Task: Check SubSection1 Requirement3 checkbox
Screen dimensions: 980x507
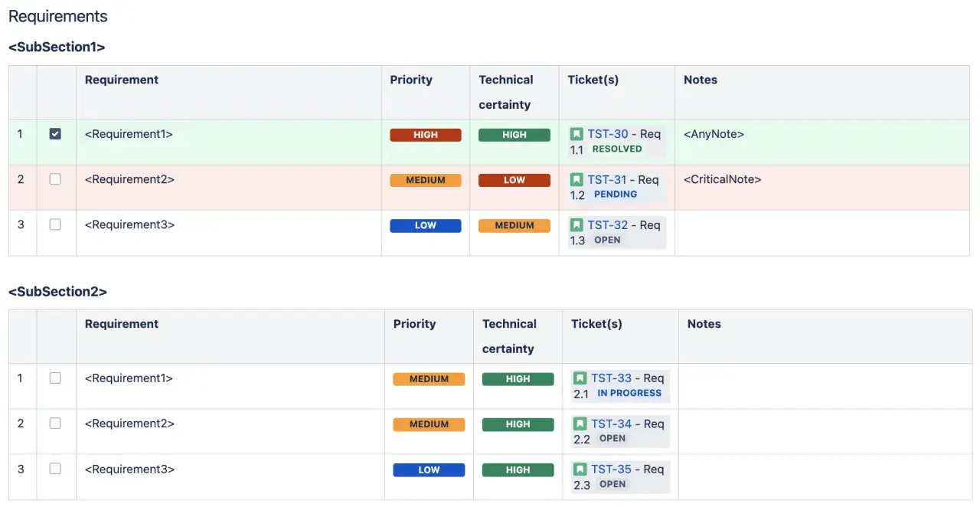Action: [55, 224]
